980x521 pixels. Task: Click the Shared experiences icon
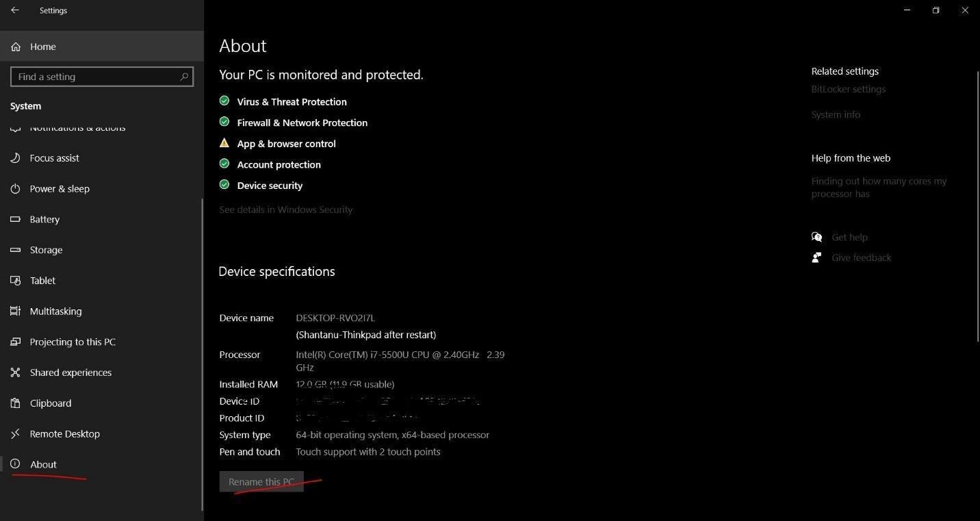[x=15, y=372]
